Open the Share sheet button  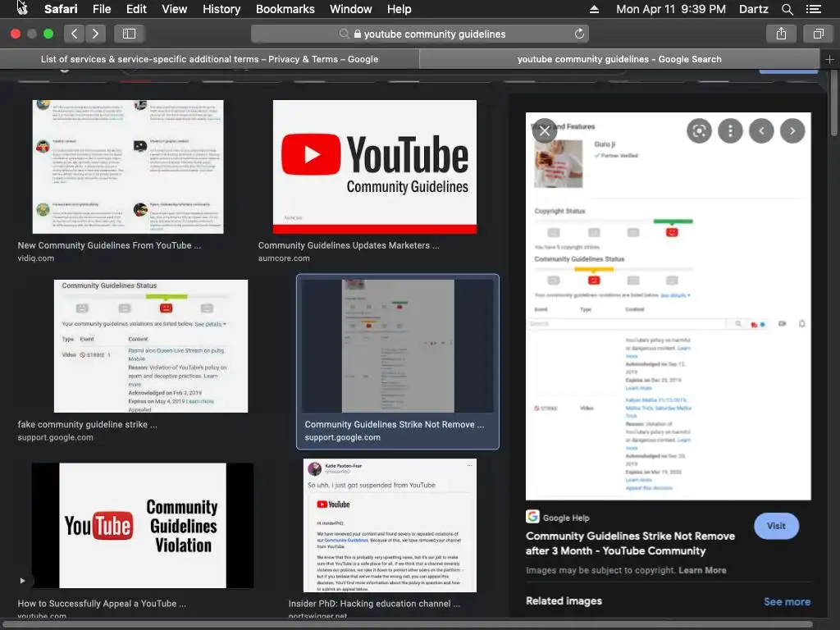(x=781, y=34)
